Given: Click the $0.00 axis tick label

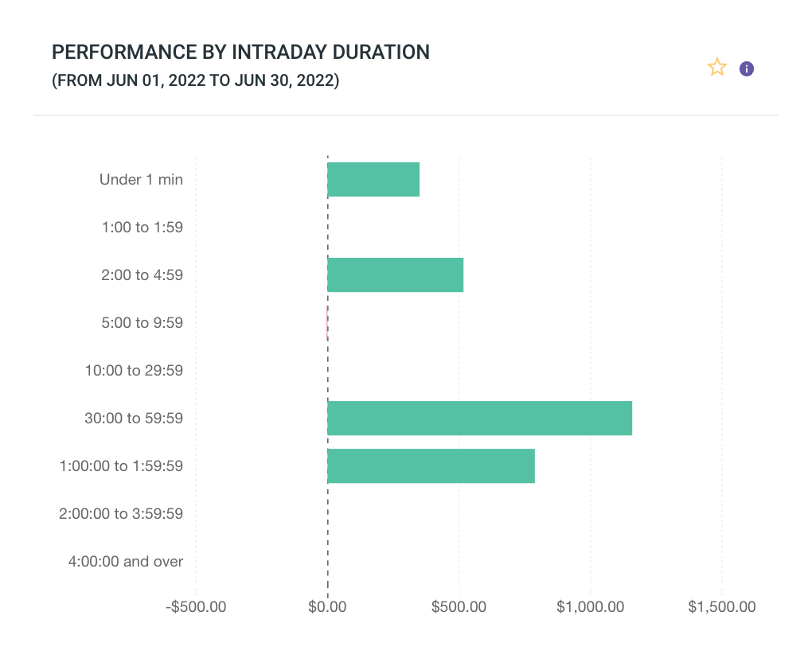Looking at the screenshot, I should point(327,607).
